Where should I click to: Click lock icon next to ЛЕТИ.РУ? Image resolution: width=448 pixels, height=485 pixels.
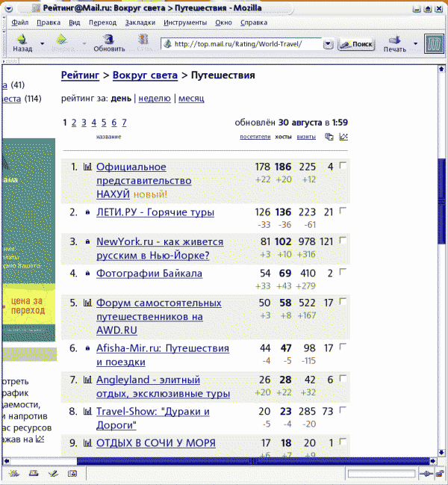88,212
